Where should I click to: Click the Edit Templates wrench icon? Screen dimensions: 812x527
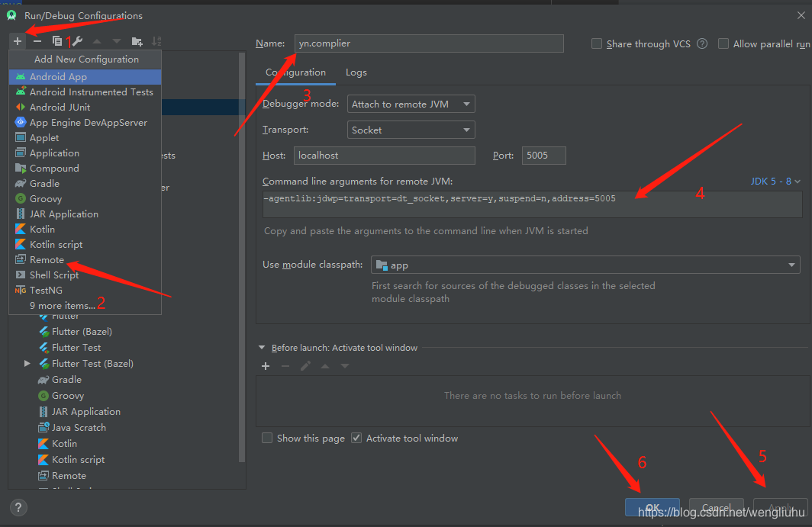click(77, 41)
